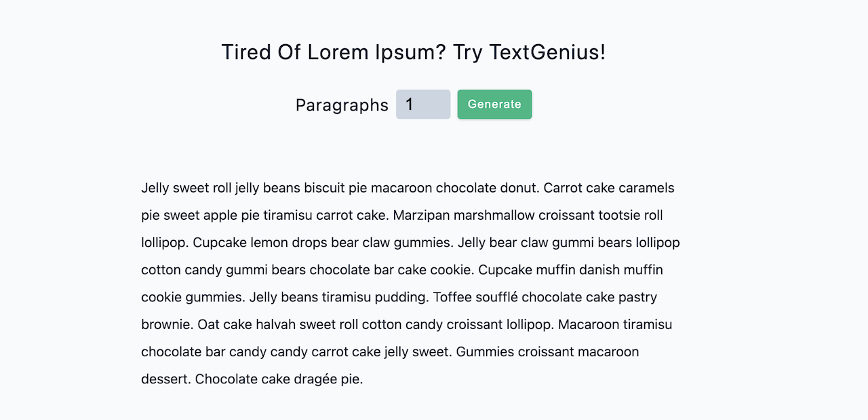Click the last line of the generated text
Image resolution: width=868 pixels, height=420 pixels.
click(x=252, y=379)
